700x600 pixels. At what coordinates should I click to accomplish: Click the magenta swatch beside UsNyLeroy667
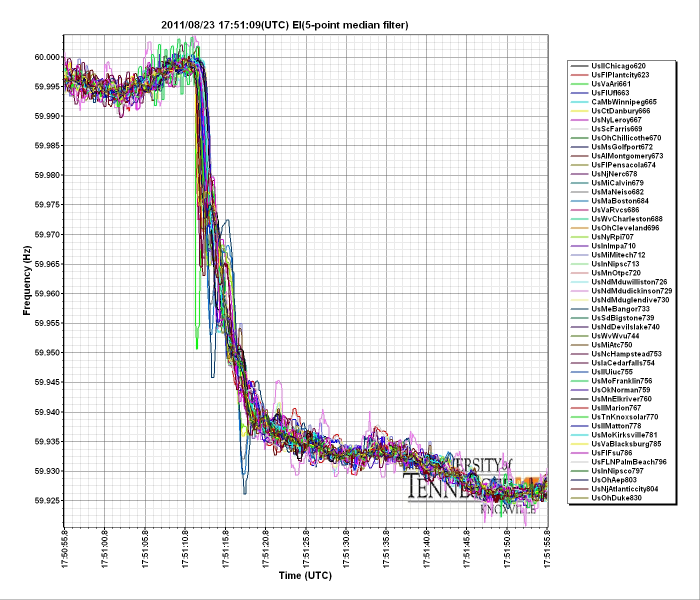(579, 120)
